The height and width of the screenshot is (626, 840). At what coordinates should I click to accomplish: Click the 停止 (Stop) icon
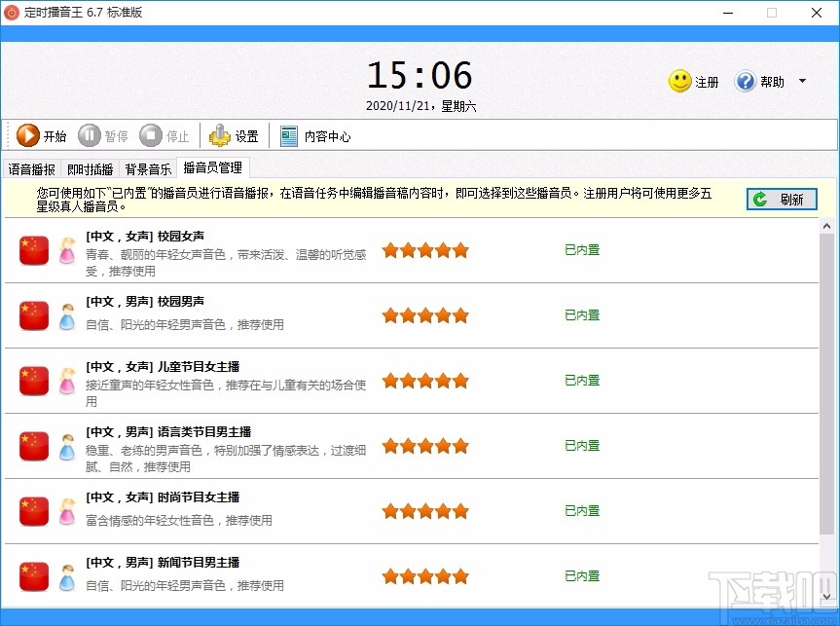(150, 136)
